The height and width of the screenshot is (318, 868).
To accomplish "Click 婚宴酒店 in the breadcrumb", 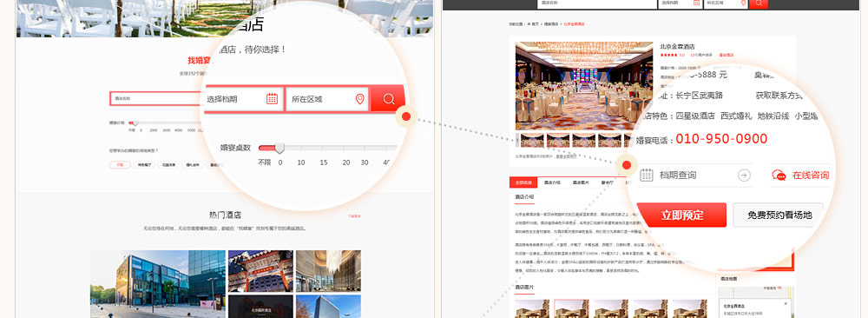I will (552, 24).
